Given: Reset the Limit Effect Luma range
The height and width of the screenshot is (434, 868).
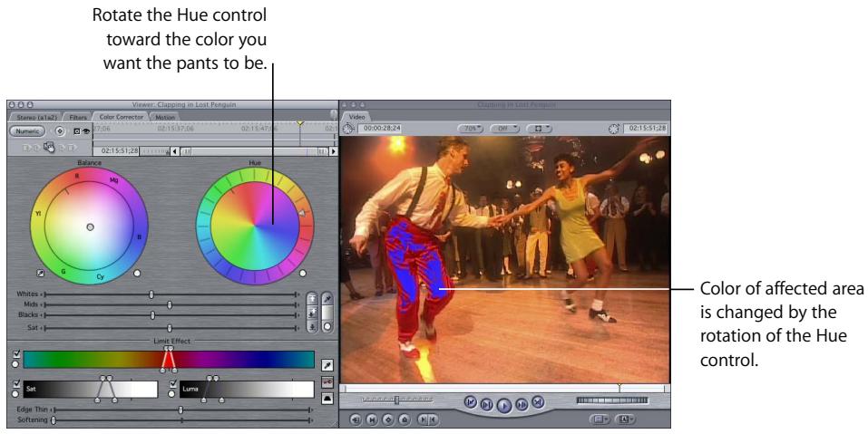Looking at the screenshot, I should click(x=172, y=393).
